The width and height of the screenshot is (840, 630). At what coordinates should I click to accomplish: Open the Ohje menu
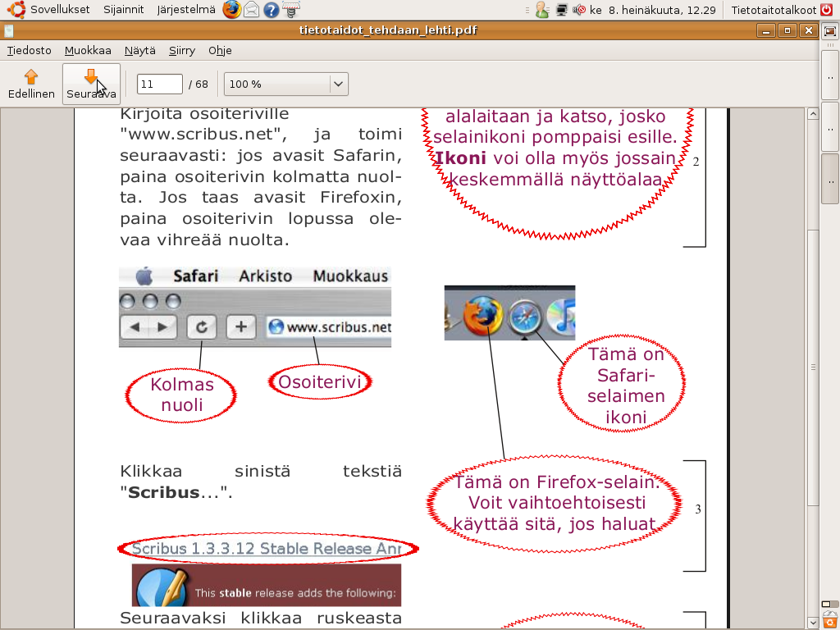220,50
